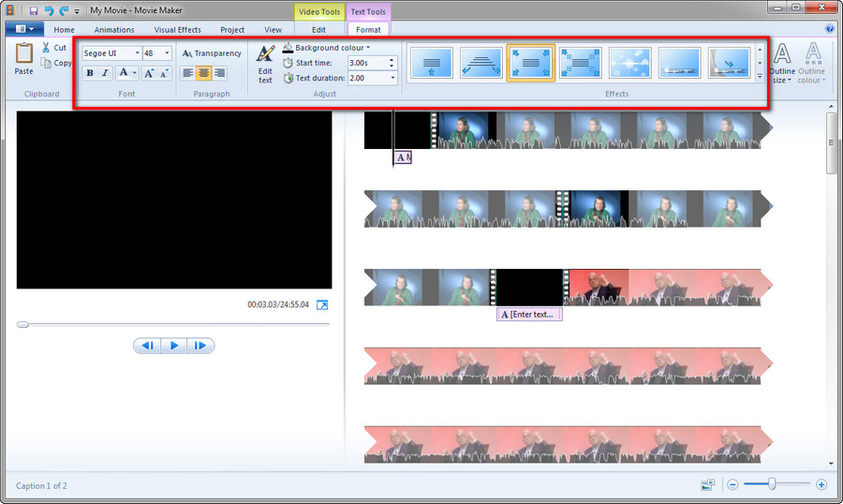
Task: Select the sparkle cinematic text effect
Action: coord(629,63)
